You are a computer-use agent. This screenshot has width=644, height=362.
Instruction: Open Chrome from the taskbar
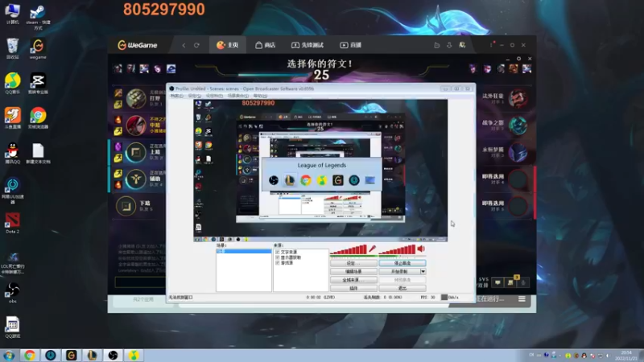point(30,355)
